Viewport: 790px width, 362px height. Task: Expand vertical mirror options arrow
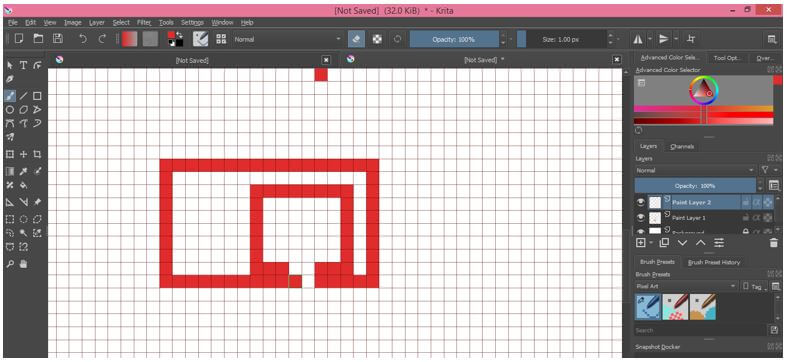pyautogui.click(x=676, y=39)
